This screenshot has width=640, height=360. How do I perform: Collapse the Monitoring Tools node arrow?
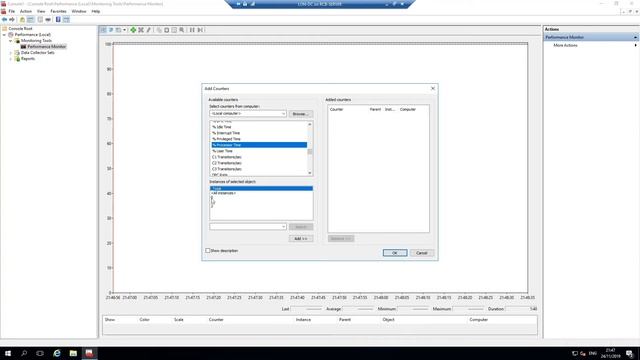pos(11,41)
